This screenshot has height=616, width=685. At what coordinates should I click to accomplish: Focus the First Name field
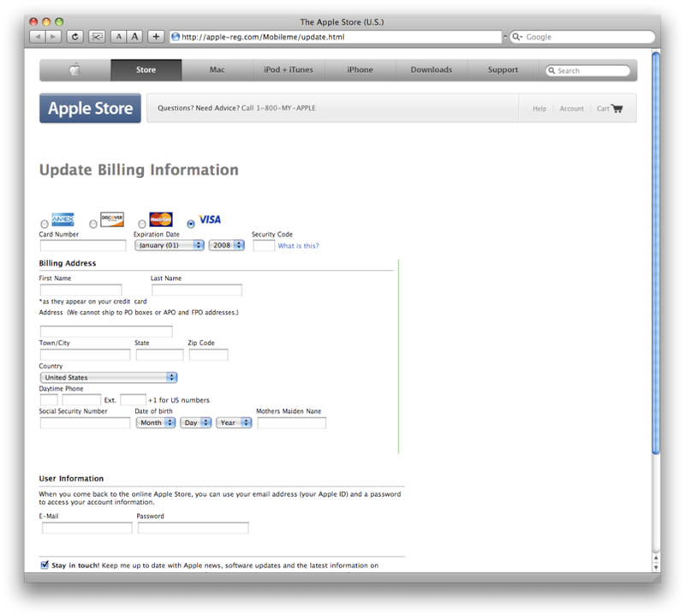point(80,290)
